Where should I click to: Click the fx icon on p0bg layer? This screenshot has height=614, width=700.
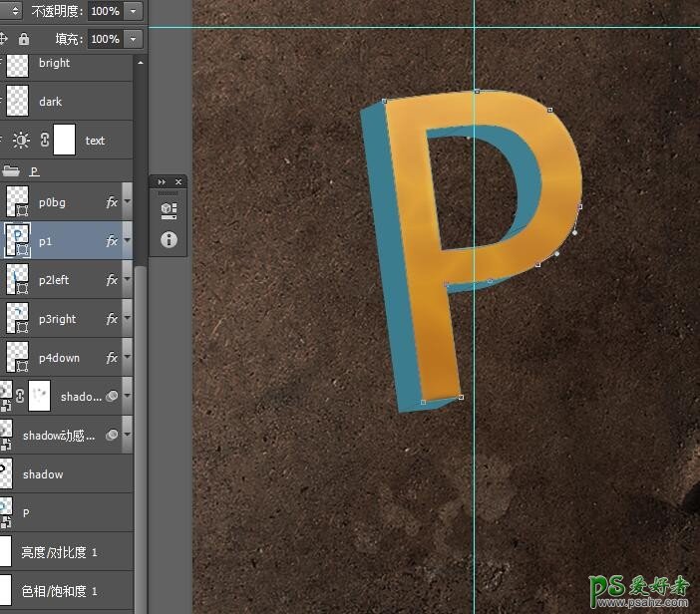(112, 202)
